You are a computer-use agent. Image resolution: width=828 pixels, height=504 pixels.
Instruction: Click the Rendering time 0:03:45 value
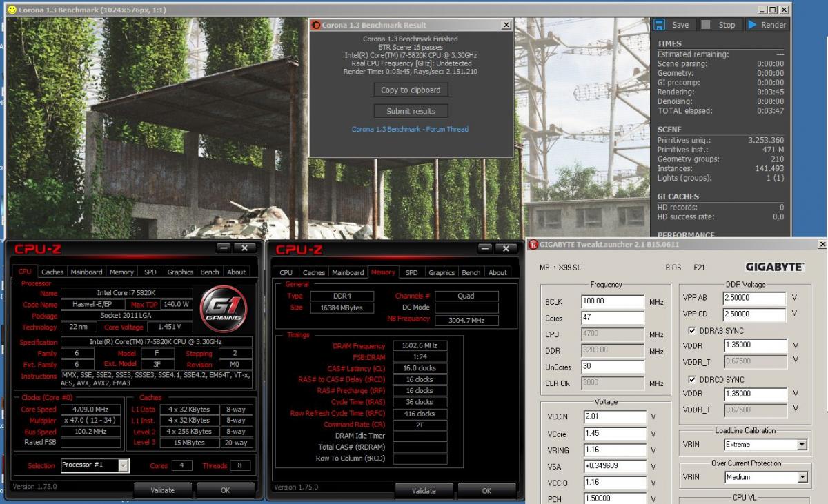pyautogui.click(x=770, y=92)
